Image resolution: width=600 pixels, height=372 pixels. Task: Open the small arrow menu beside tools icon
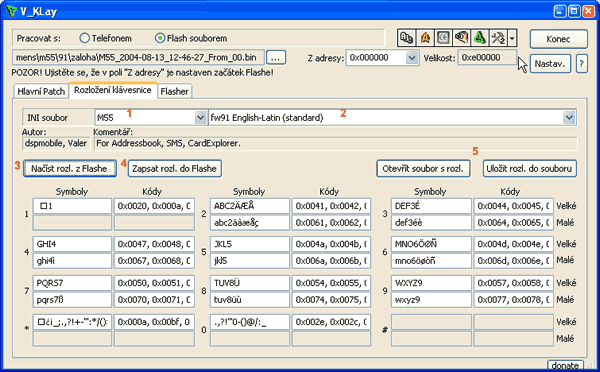tap(512, 38)
